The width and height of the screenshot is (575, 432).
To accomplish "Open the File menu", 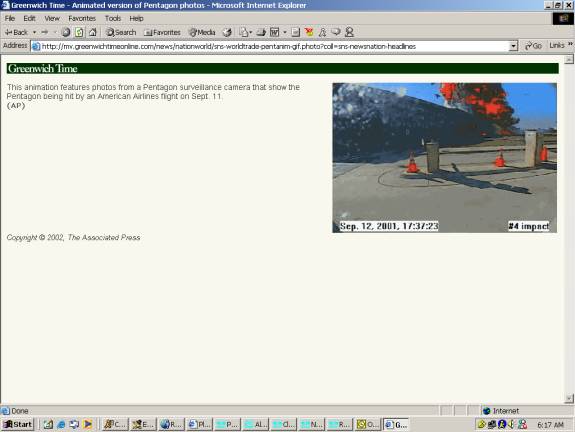I will 10,18.
